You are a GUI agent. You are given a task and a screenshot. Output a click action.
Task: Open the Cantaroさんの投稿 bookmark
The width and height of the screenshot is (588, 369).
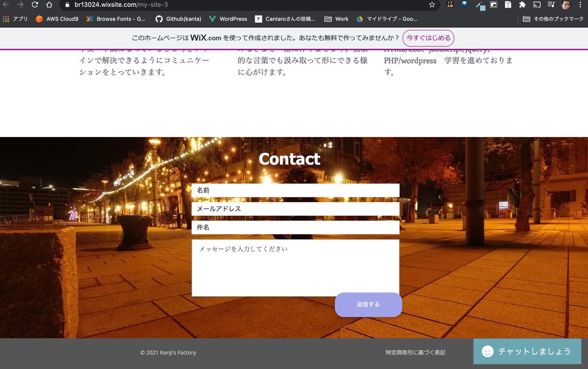click(x=285, y=19)
